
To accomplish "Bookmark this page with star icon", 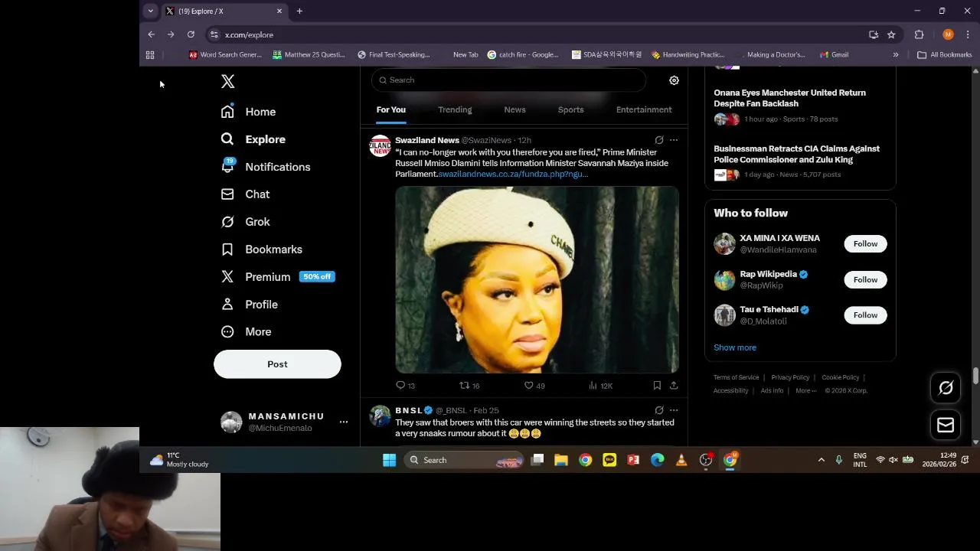I will click(x=891, y=34).
